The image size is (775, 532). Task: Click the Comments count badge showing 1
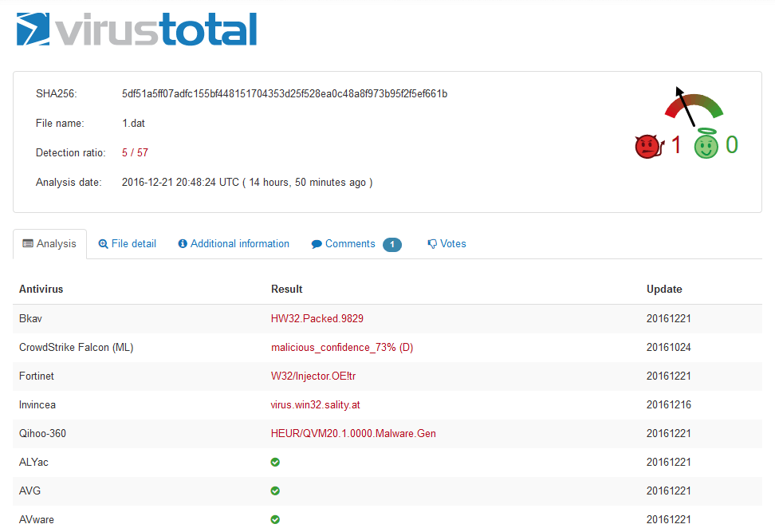tap(392, 244)
